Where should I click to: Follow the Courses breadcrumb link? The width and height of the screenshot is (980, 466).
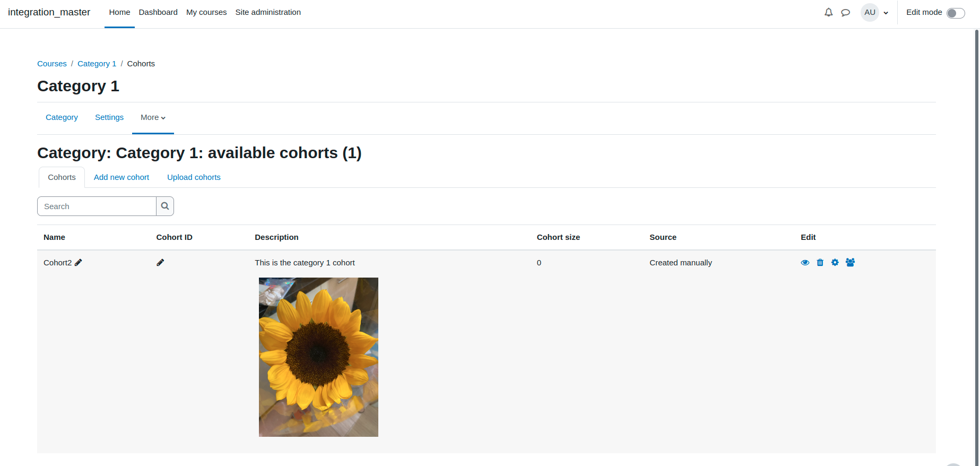tap(52, 64)
